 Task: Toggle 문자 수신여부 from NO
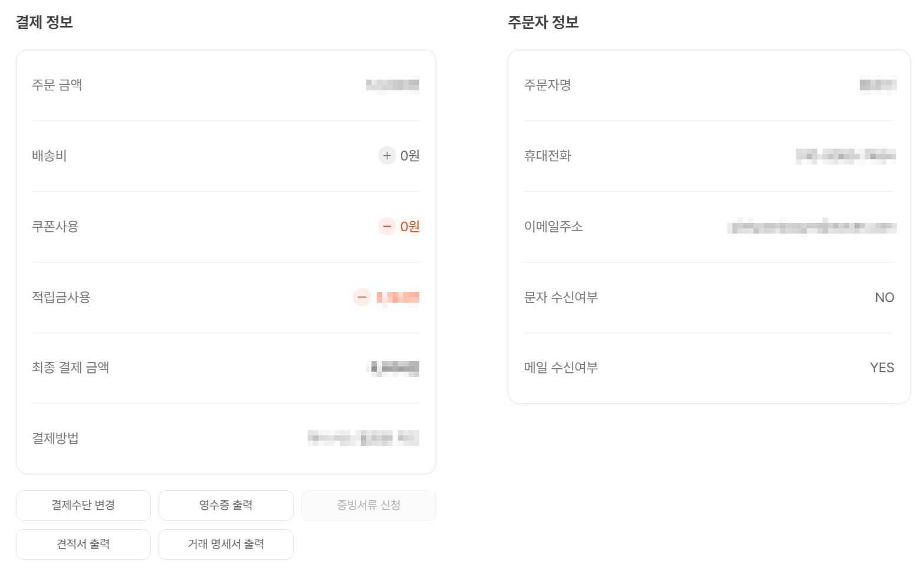884,297
